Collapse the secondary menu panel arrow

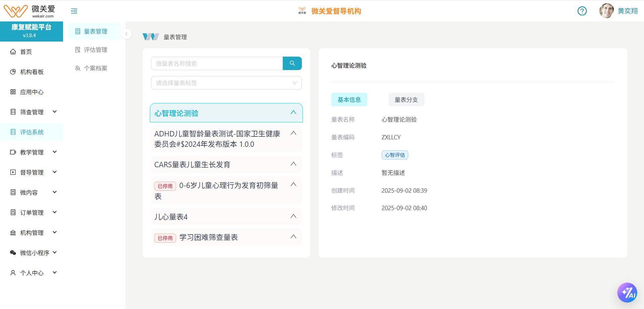tap(126, 34)
